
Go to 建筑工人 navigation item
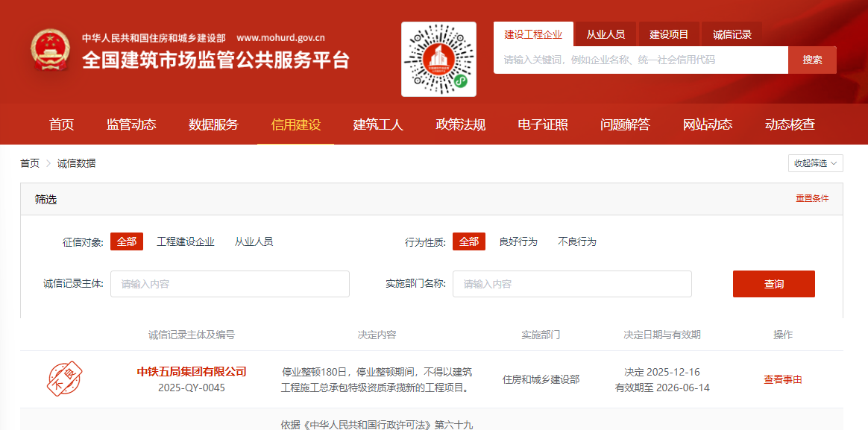(x=378, y=124)
